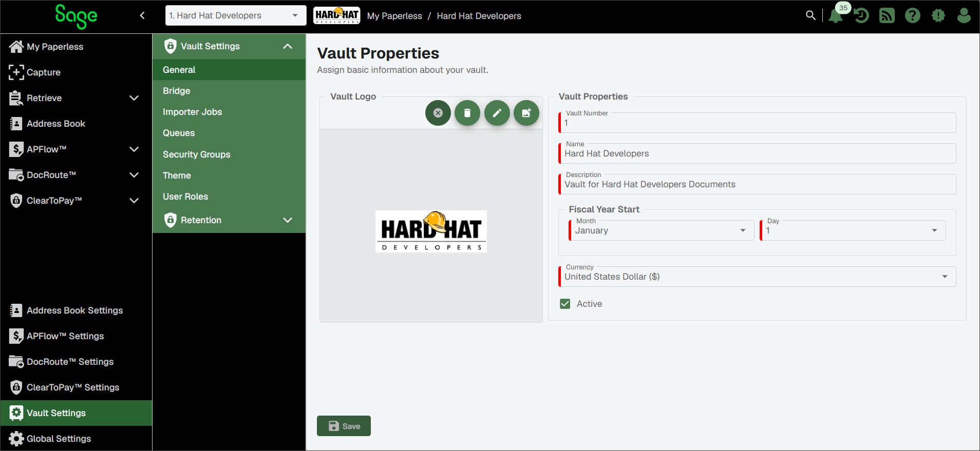Open the search magnifier icon
The width and height of the screenshot is (980, 451).
[x=811, y=15]
